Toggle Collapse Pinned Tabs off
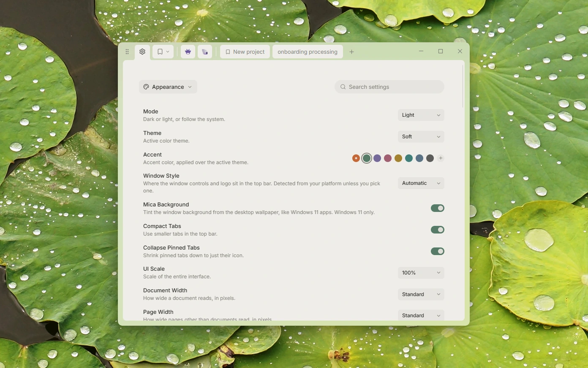This screenshot has width=588, height=368. click(x=438, y=251)
